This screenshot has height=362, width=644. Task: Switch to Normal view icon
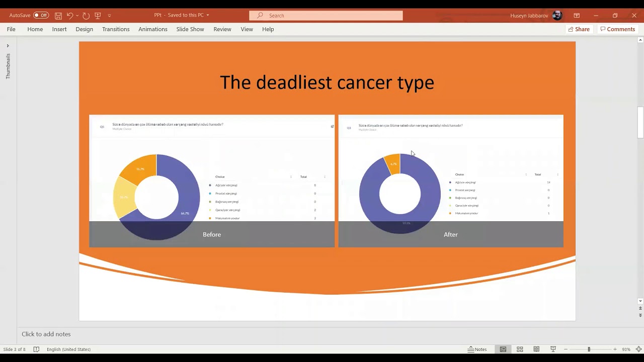pyautogui.click(x=503, y=349)
